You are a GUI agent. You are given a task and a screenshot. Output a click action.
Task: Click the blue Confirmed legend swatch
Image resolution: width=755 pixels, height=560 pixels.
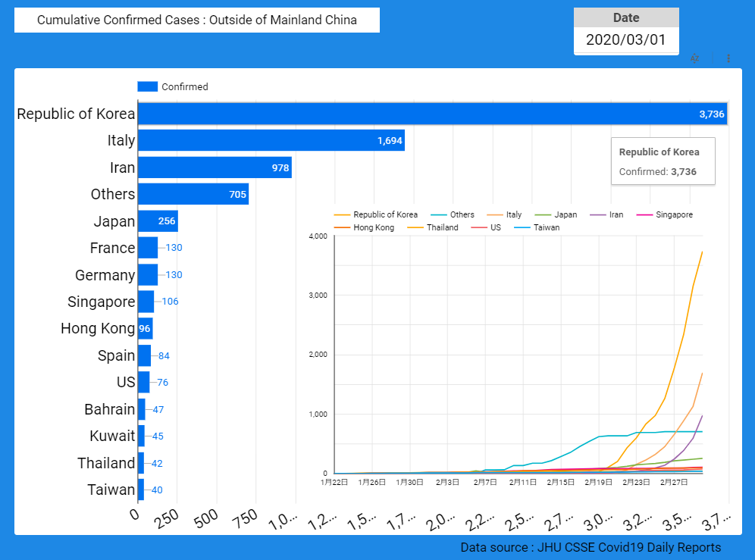[147, 86]
